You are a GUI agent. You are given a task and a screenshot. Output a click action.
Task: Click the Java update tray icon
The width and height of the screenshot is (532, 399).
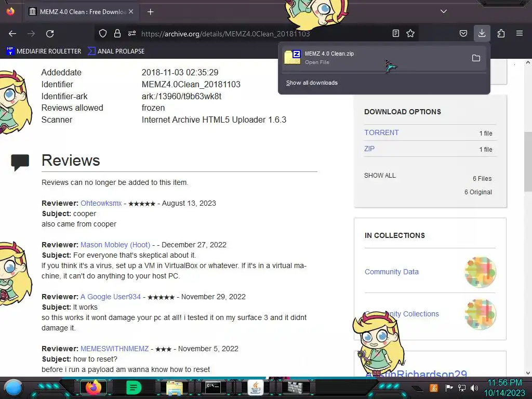point(434,388)
